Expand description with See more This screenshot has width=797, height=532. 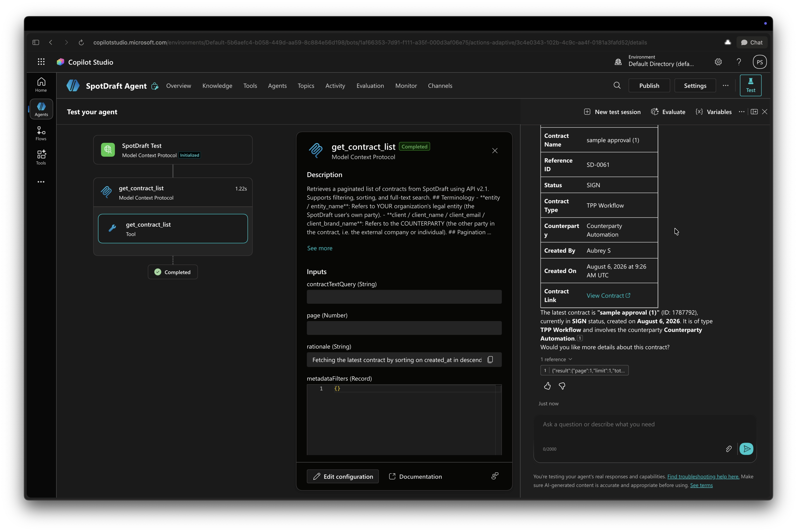coord(319,248)
